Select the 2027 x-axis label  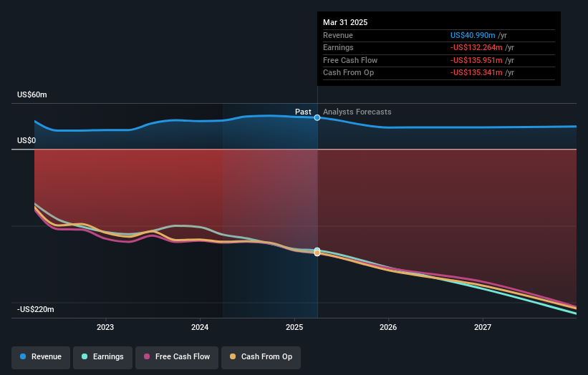pyautogui.click(x=483, y=327)
